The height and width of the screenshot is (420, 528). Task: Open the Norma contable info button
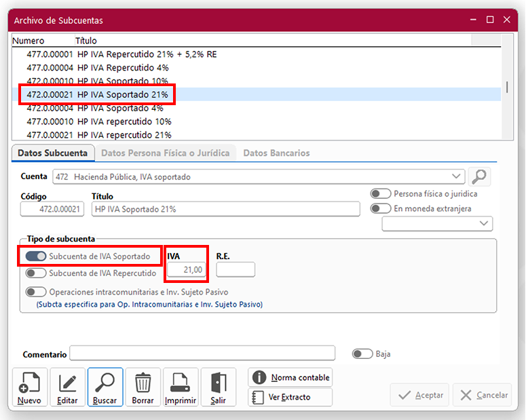point(290,377)
